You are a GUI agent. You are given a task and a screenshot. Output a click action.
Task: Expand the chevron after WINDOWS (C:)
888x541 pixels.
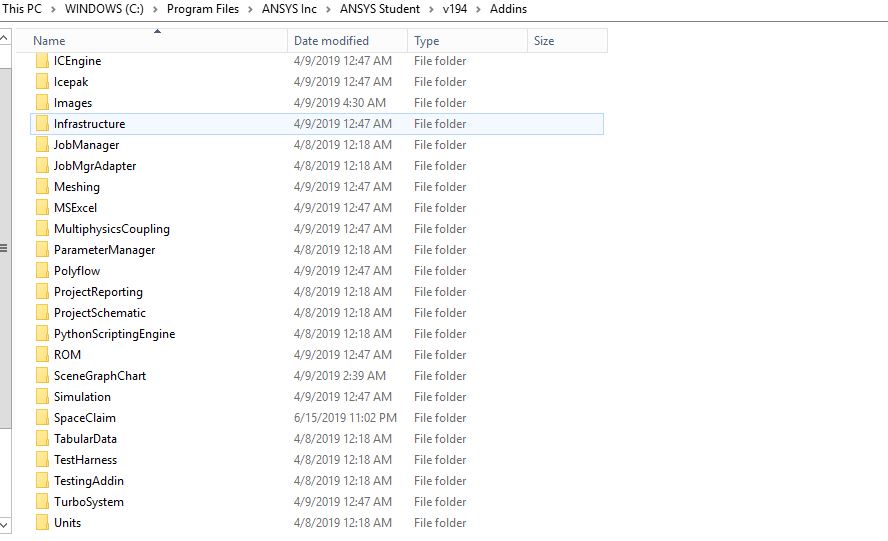(155, 10)
